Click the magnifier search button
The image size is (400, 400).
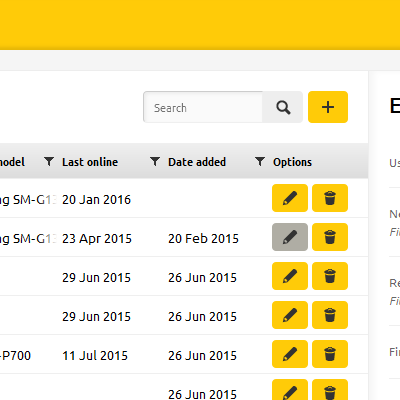283,107
